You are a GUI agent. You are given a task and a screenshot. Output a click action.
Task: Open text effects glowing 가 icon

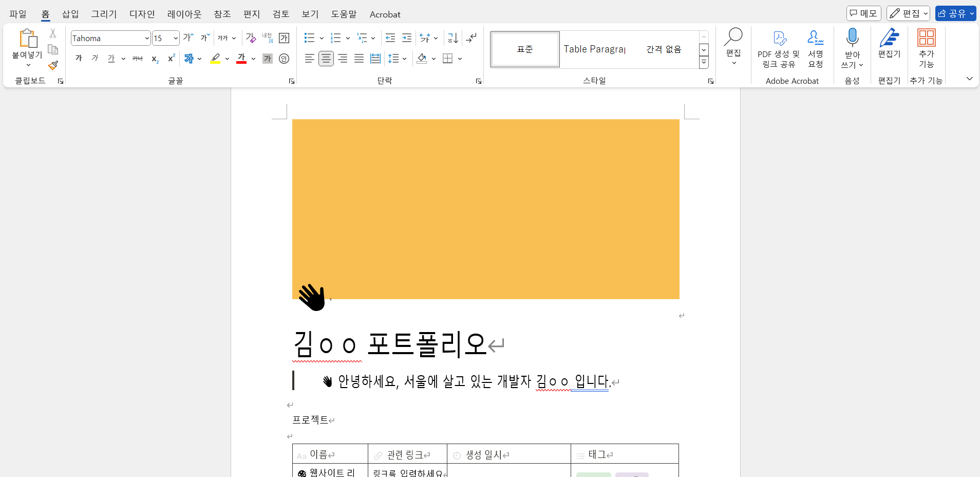189,59
